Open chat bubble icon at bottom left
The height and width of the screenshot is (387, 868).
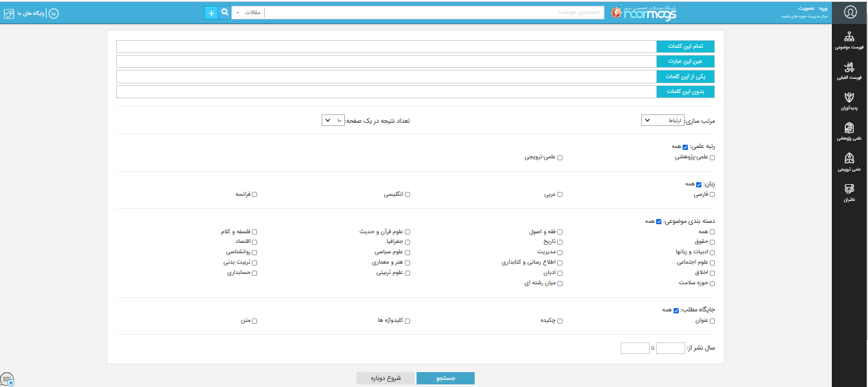7,379
